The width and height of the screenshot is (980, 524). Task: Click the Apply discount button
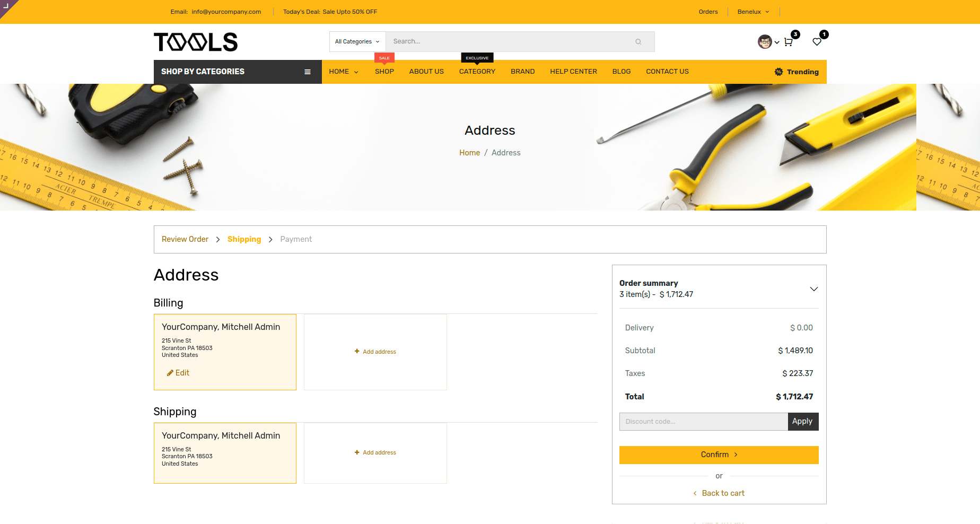802,421
